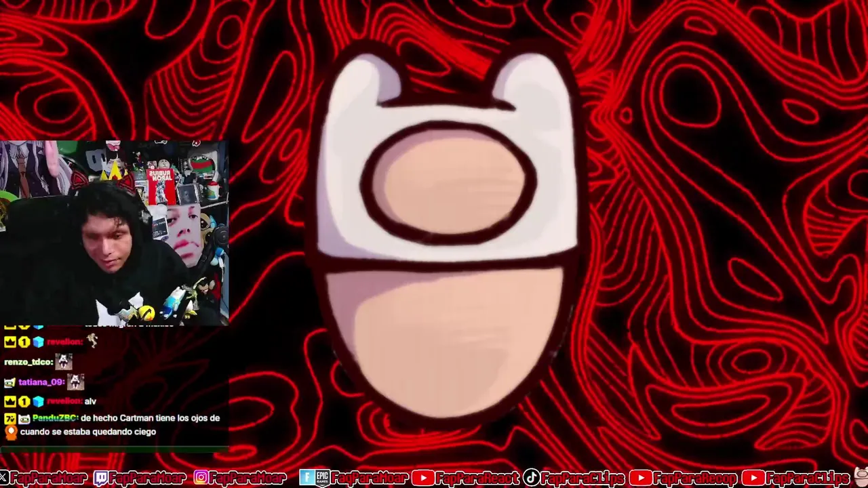Open the FapParaMoar handle next to Instagram icon

coord(246,478)
